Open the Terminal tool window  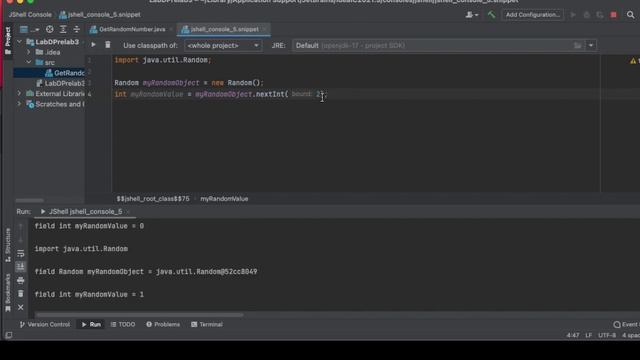tap(207, 324)
